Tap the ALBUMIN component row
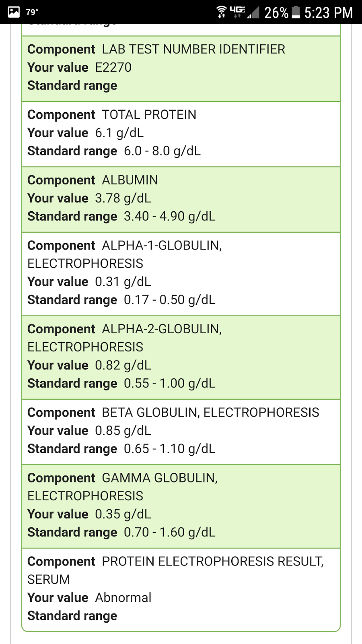 pyautogui.click(x=181, y=200)
